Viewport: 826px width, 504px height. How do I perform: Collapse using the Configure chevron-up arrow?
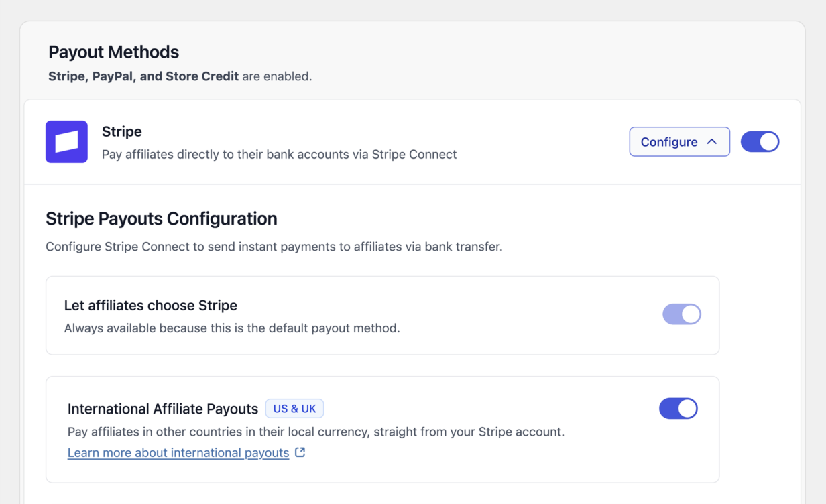pos(712,141)
